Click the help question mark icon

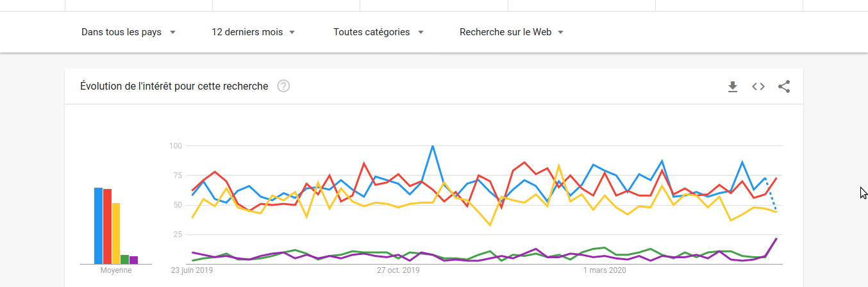(283, 86)
